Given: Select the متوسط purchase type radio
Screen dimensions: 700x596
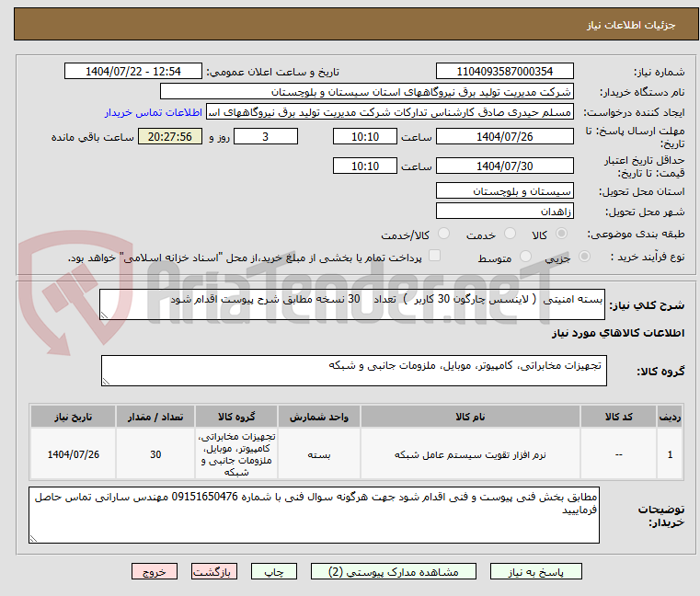Looking at the screenshot, I should pos(526,257).
